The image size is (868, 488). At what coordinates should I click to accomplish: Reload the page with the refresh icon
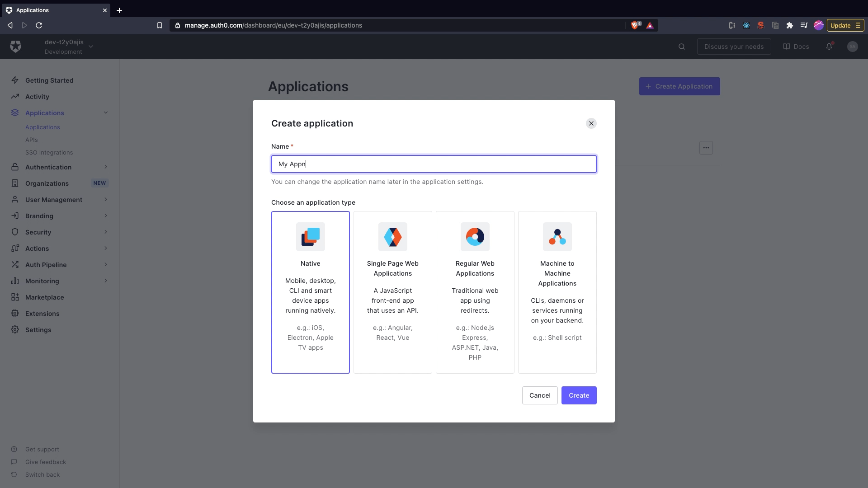[39, 25]
